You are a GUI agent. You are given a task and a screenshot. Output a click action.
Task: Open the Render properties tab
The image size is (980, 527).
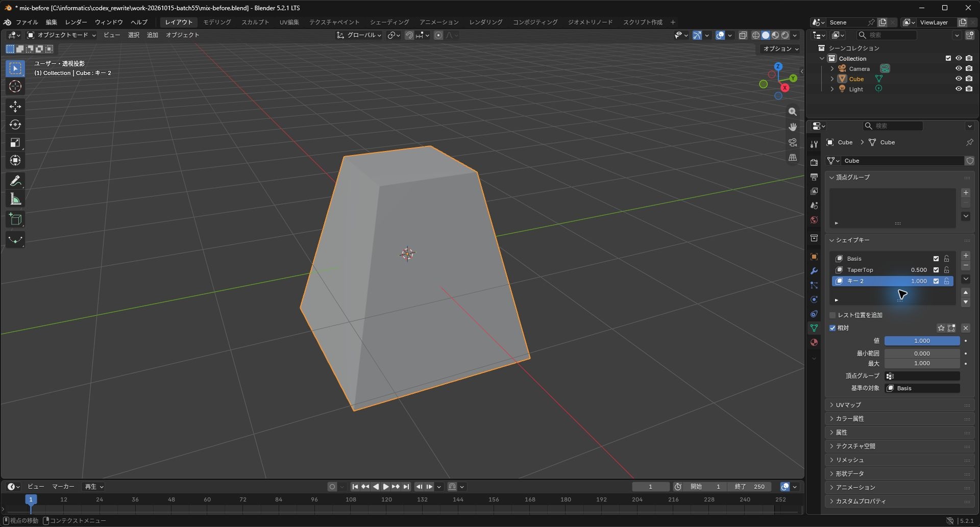pyautogui.click(x=814, y=162)
